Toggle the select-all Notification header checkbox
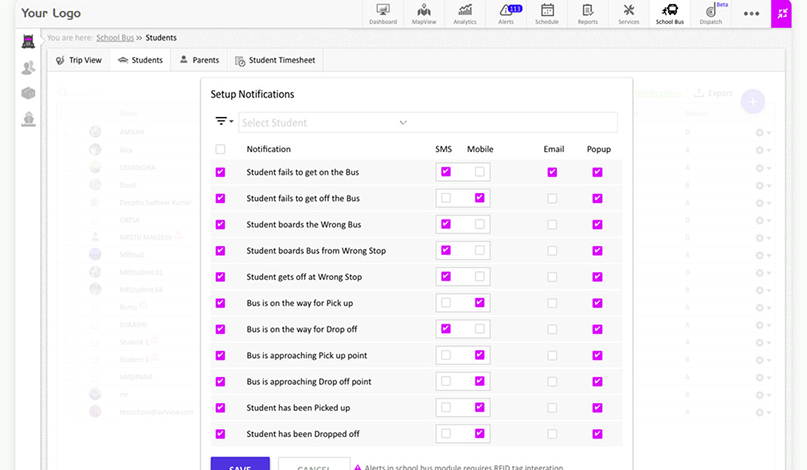This screenshot has height=470, width=807. (x=220, y=149)
